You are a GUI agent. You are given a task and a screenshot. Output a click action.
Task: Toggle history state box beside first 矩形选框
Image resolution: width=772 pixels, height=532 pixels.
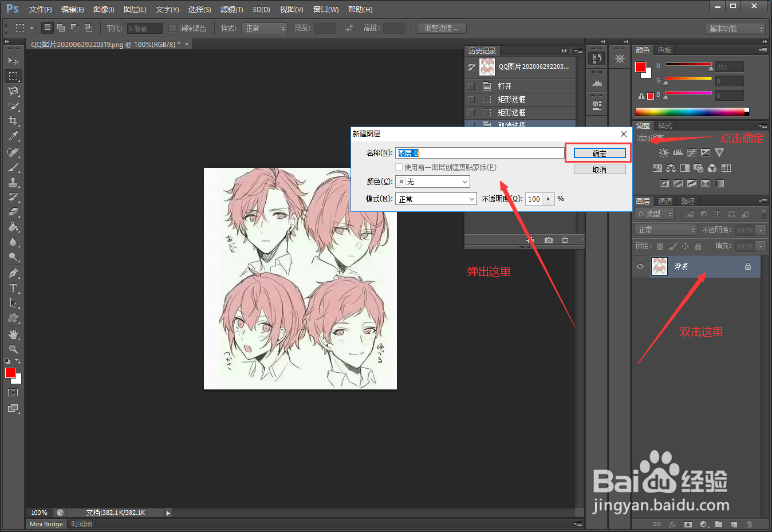click(471, 100)
